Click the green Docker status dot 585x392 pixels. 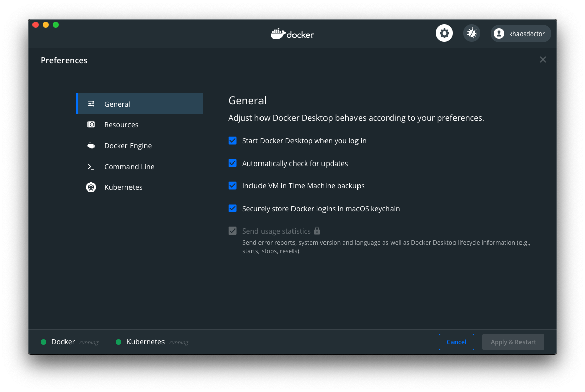pos(43,342)
